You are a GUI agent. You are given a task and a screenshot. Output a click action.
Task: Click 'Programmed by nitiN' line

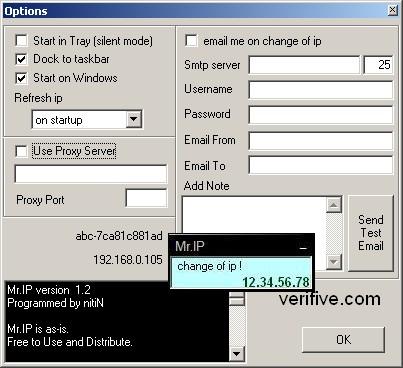[55, 303]
